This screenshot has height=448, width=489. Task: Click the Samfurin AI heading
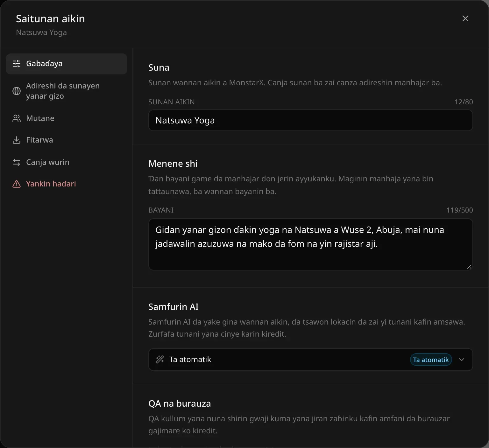tap(174, 307)
